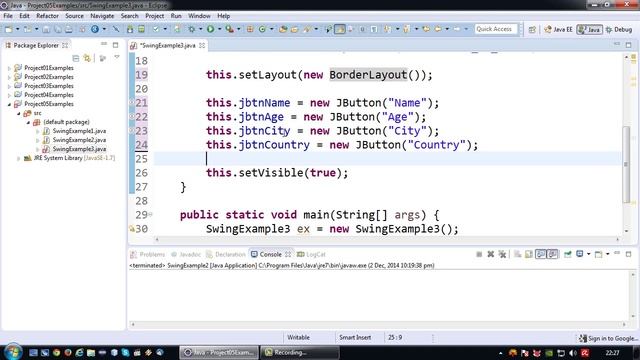Viewport: 640px width, 360px height.
Task: Open Recording window in taskbar
Action: click(x=300, y=352)
